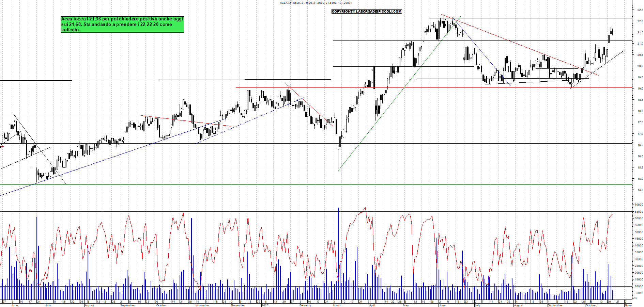
Task: Select the 2025 year label on time axis
Action: click(265, 305)
